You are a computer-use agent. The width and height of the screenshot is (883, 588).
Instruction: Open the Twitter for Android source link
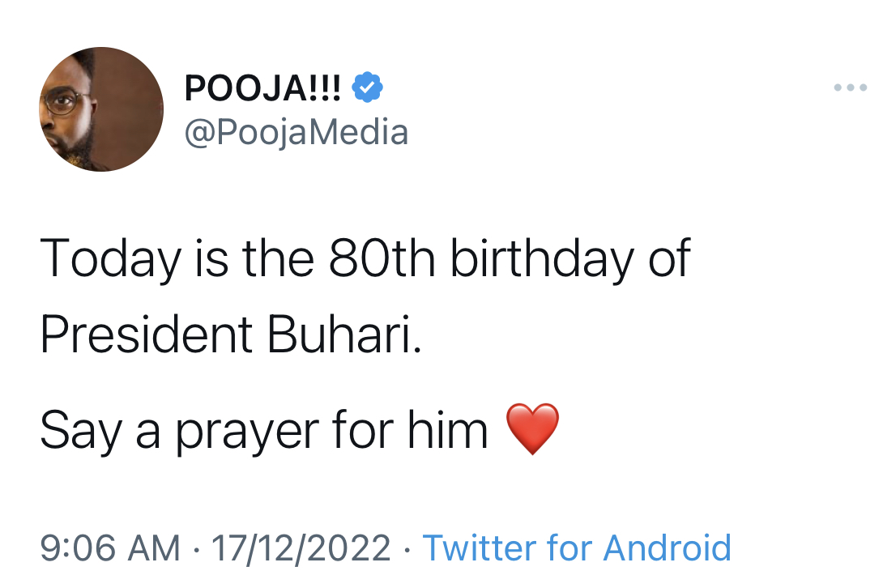point(577,548)
